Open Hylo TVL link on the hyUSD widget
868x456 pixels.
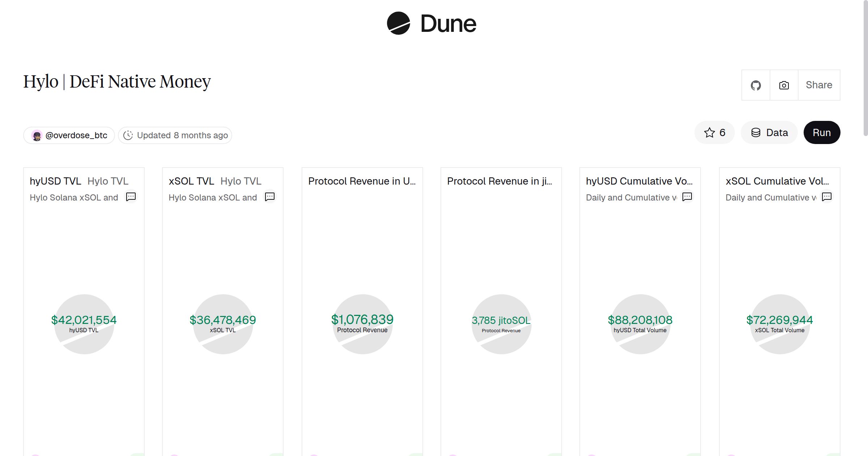[108, 181]
